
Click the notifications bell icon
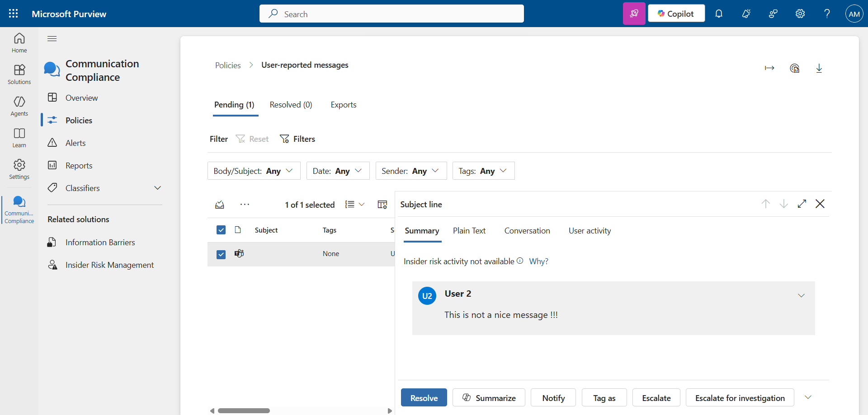[719, 14]
